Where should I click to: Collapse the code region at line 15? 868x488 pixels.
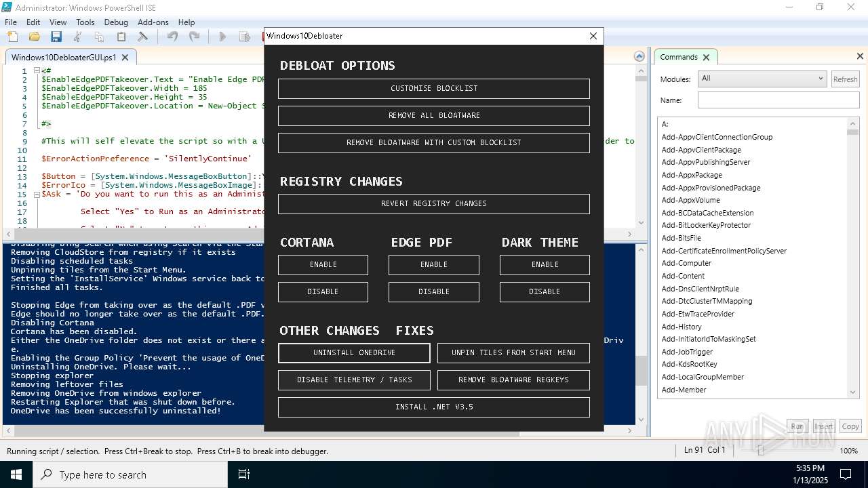(35, 194)
